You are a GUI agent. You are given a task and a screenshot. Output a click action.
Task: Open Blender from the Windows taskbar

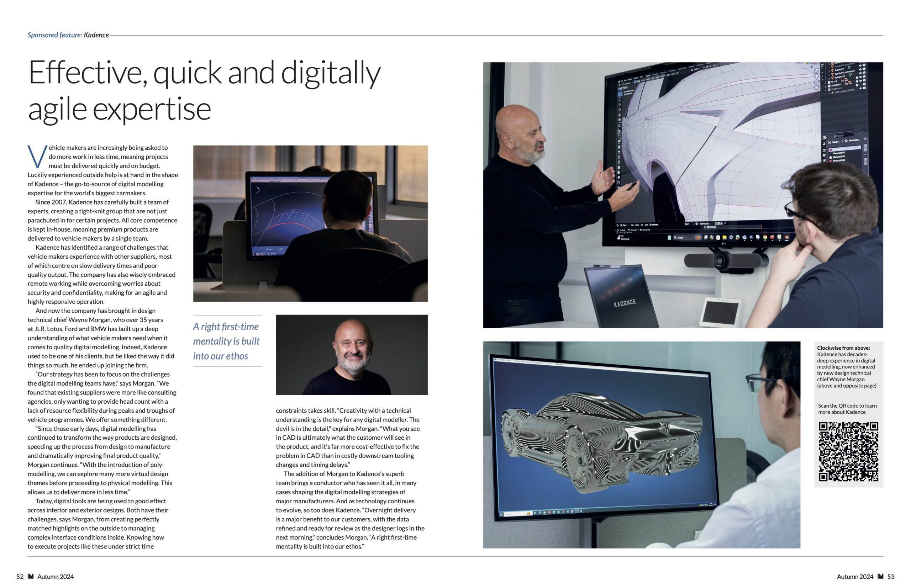click(x=787, y=238)
